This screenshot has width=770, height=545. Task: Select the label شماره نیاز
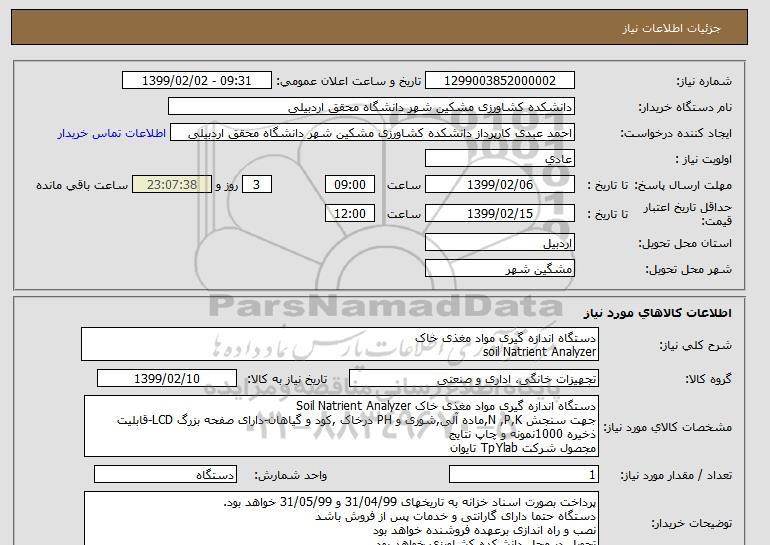pos(704,81)
